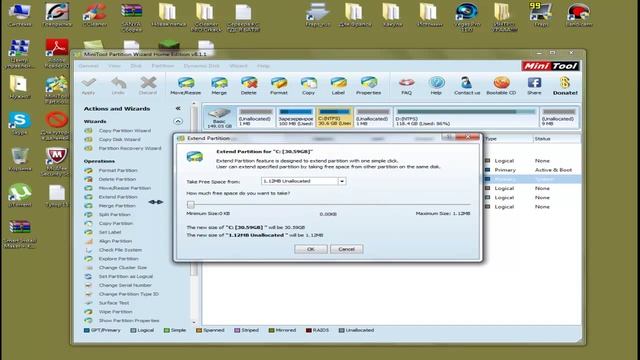This screenshot has height=360, width=640.
Task: Click the Bootable CD toolbar icon
Action: click(501, 86)
